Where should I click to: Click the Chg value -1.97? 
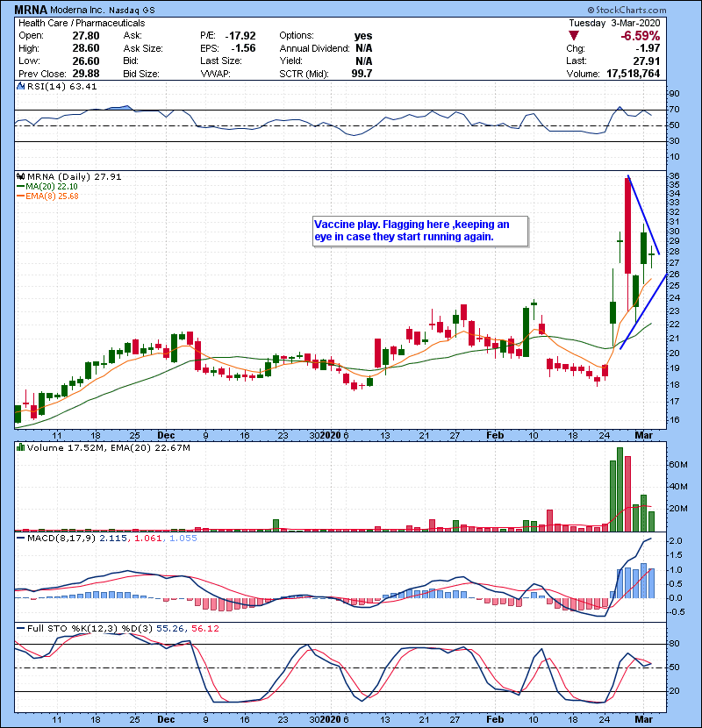click(648, 48)
